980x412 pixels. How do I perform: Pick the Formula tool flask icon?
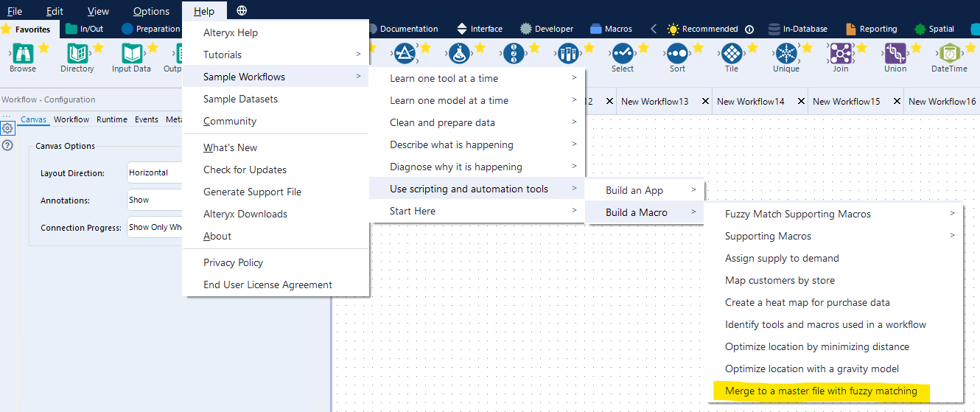pyautogui.click(x=459, y=53)
